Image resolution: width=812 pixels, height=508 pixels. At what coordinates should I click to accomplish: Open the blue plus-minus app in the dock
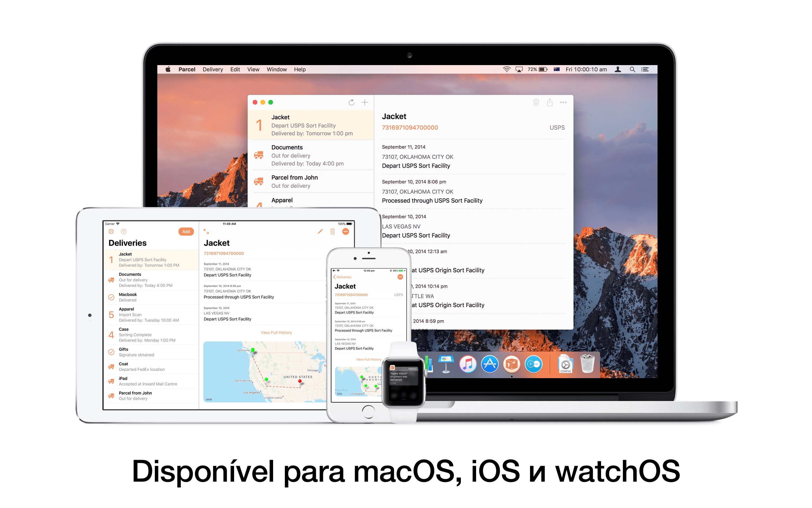click(x=534, y=364)
